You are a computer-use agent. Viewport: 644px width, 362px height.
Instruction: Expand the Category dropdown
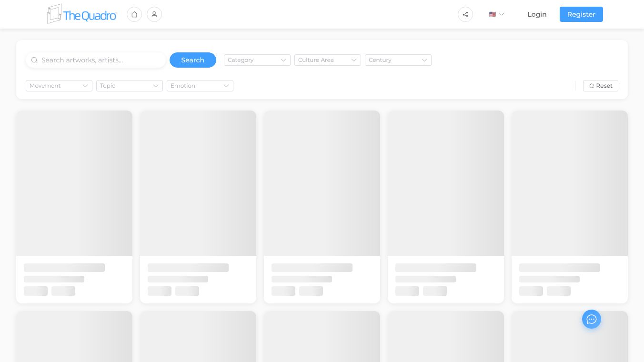(257, 60)
